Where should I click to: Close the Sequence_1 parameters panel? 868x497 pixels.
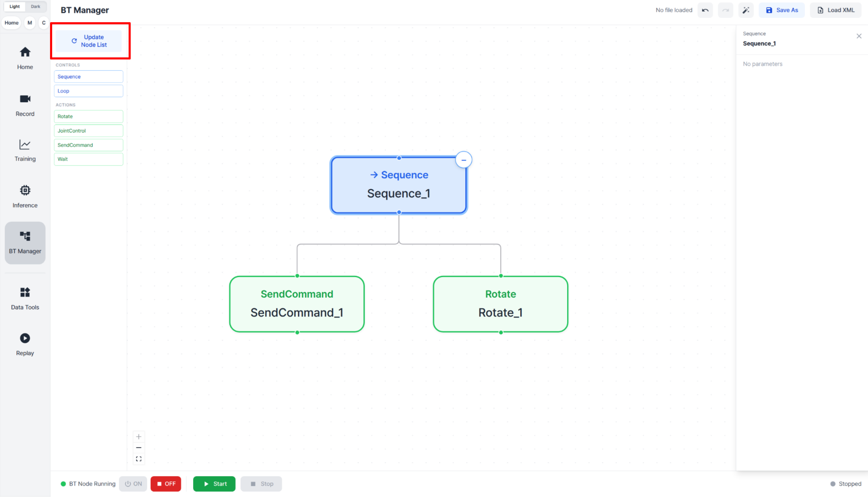pyautogui.click(x=859, y=36)
